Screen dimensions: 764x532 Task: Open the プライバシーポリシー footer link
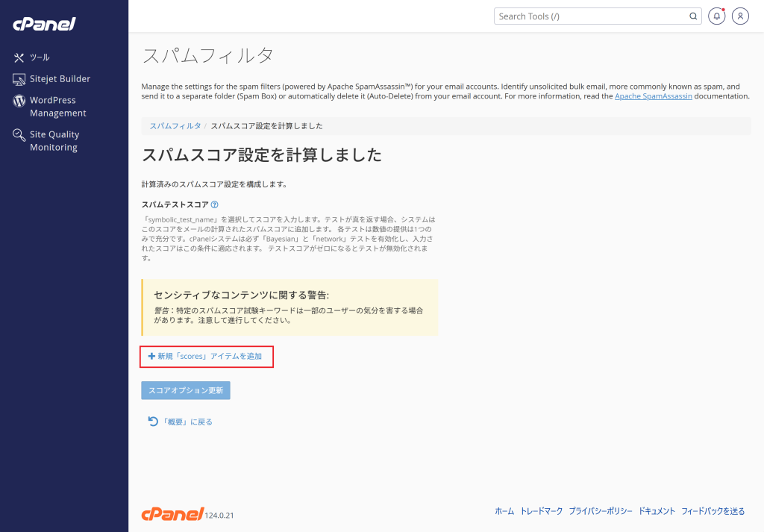(602, 511)
